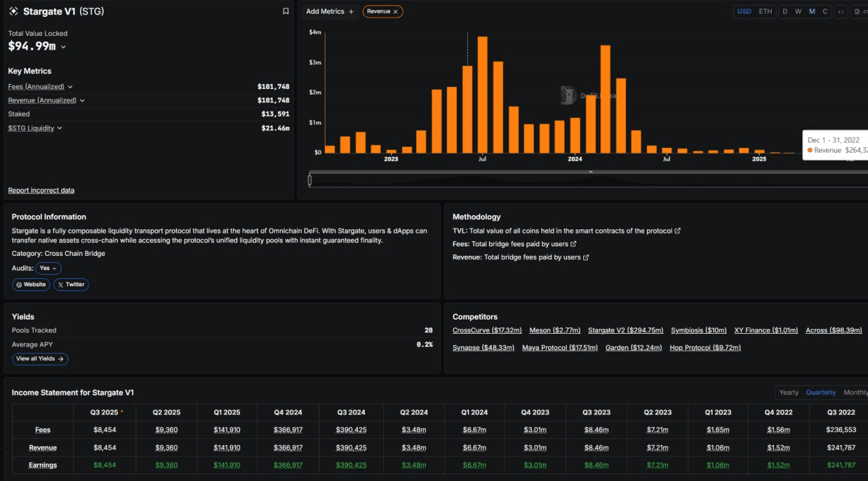Open competitor Hop Protocol ($9.72m)
Screen dimensions: 868x481
(705, 347)
